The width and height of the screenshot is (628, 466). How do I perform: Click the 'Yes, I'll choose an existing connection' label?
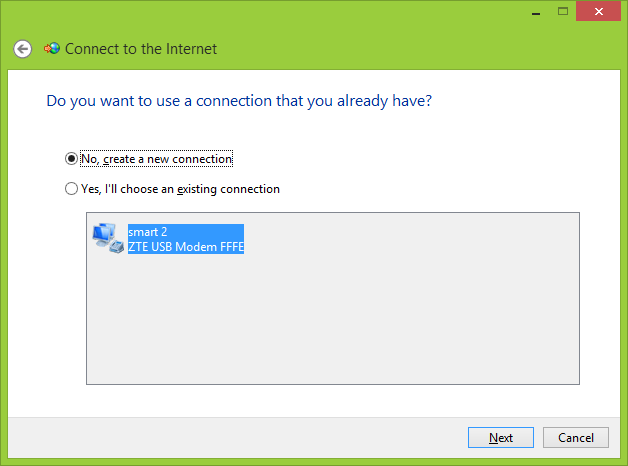(180, 188)
